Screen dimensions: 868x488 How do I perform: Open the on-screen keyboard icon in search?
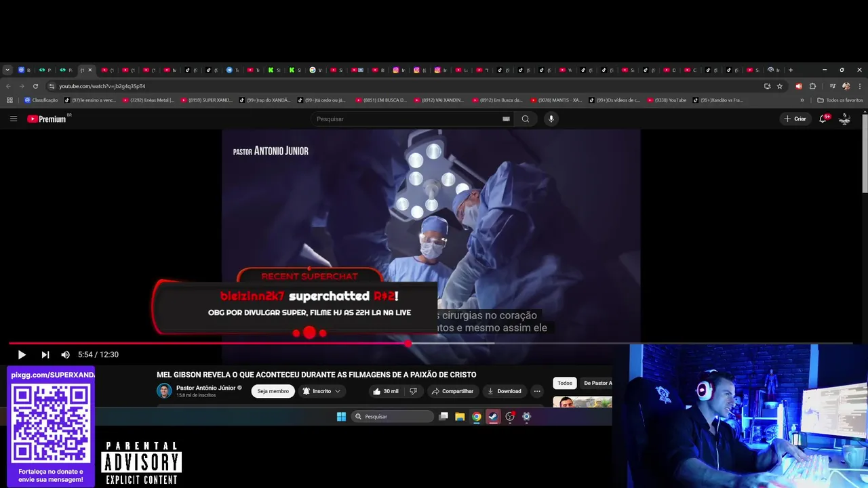[506, 119]
